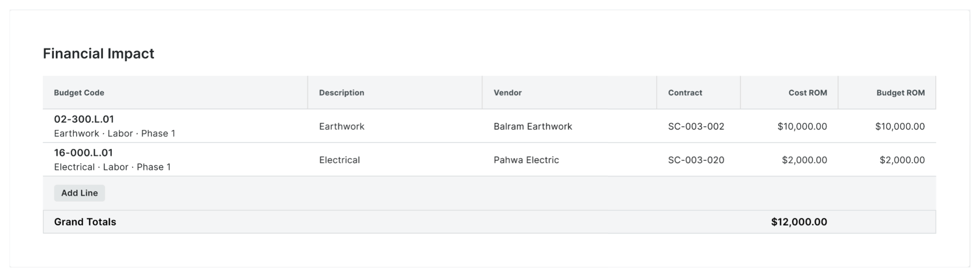Click the Pahwa Electric vendor cell
The height and width of the screenshot is (277, 980).
526,160
